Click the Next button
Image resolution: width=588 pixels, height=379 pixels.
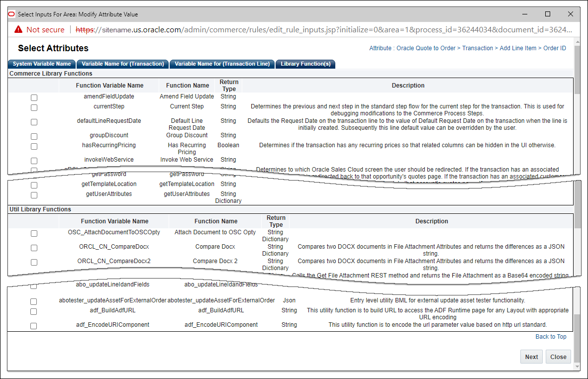[531, 357]
